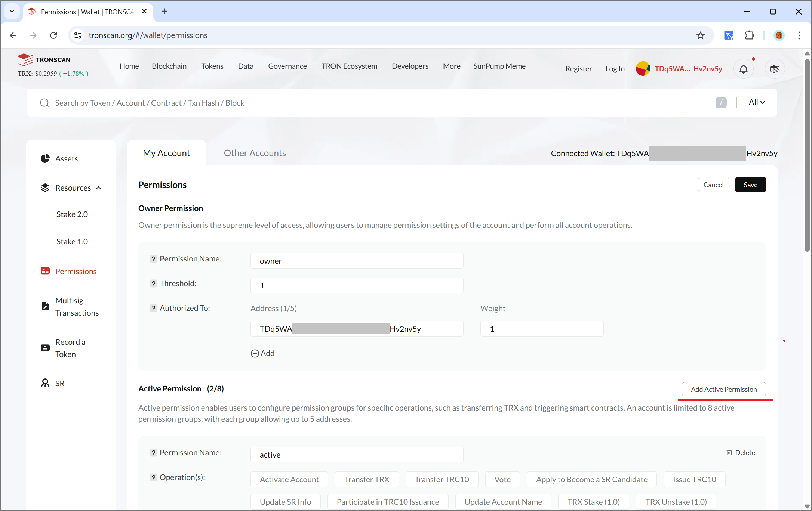Click Add Active Permission button
Image resolution: width=812 pixels, height=511 pixels.
[x=724, y=389]
